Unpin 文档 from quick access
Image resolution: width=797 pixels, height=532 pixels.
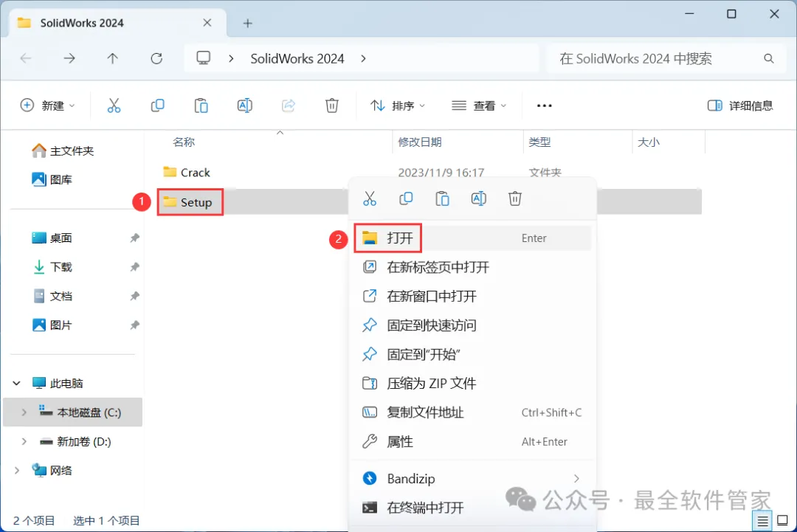(135, 296)
